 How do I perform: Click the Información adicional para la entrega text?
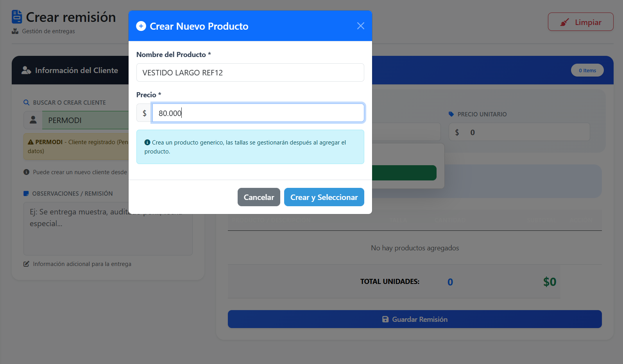[82, 264]
